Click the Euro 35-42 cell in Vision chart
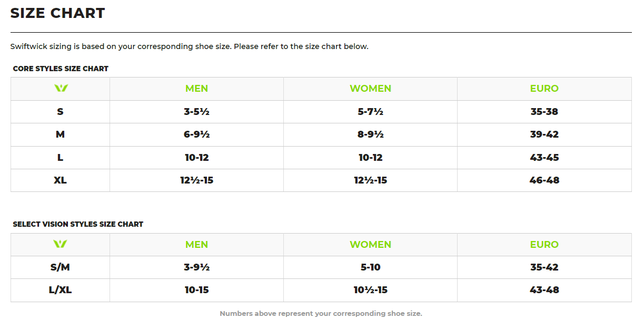Screen dimensions: 644x328 click(x=544, y=267)
